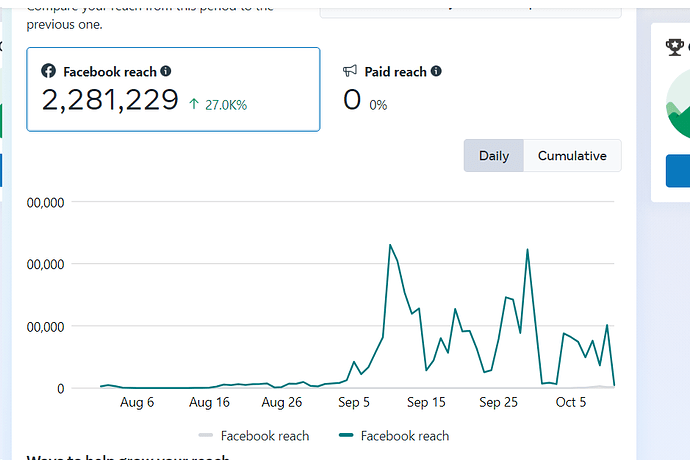Click the 2,281,229 reach value
Image resolution: width=690 pixels, height=460 pixels.
tap(110, 100)
